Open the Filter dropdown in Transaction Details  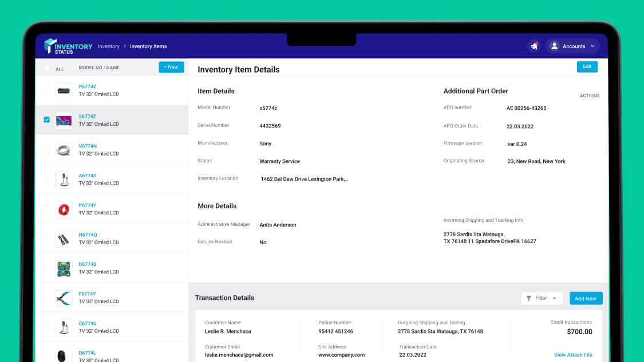click(x=542, y=299)
